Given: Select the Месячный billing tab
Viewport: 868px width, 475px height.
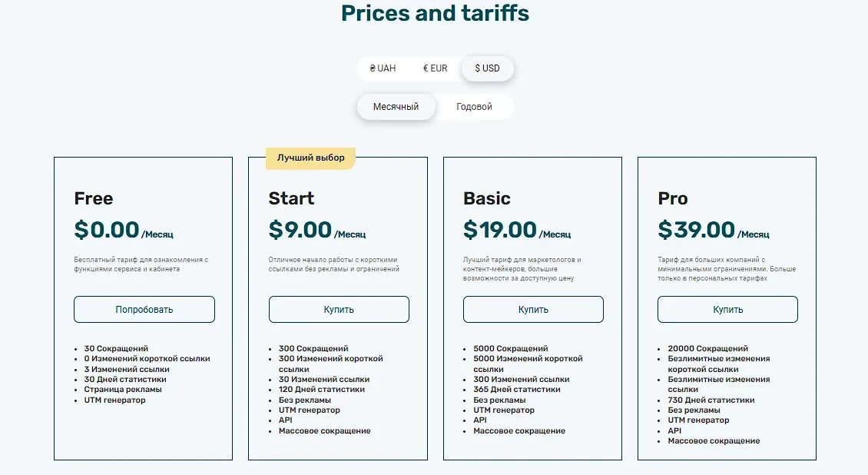Looking at the screenshot, I should [x=396, y=106].
